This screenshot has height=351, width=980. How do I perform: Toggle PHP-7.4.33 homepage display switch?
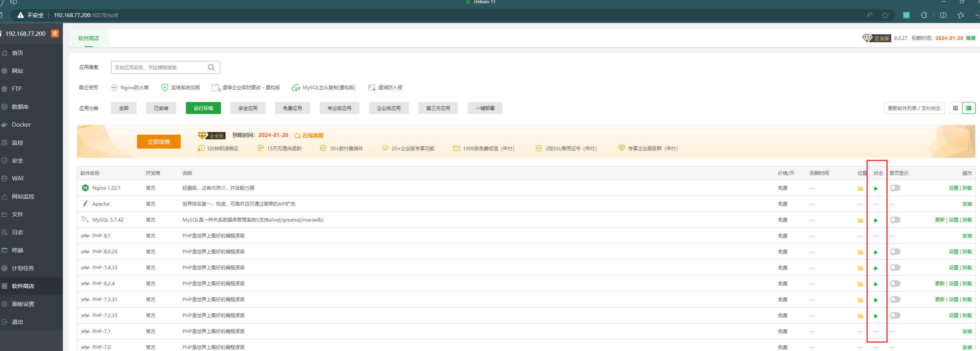click(x=895, y=268)
